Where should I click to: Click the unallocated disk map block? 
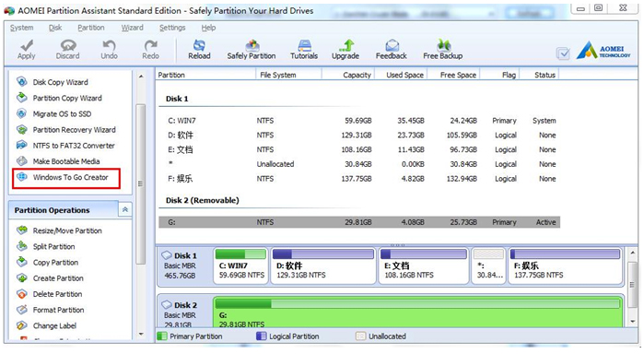[x=488, y=265]
